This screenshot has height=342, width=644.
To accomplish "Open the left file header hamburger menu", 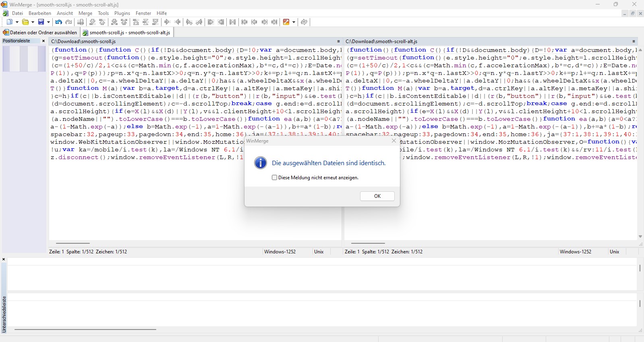I will tap(338, 41).
